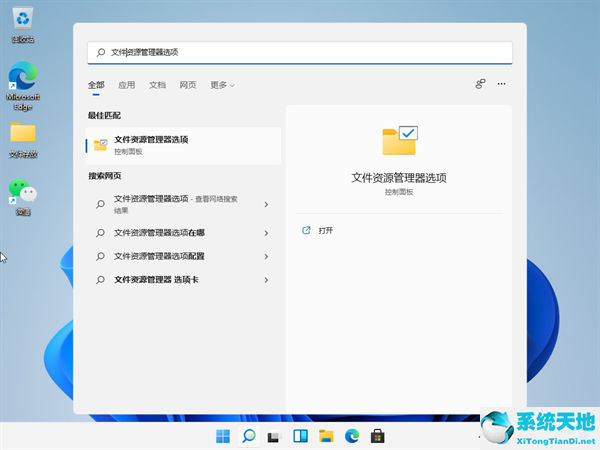600x450 pixels.
Task: Click the folder options icon in best match result
Action: [x=101, y=145]
